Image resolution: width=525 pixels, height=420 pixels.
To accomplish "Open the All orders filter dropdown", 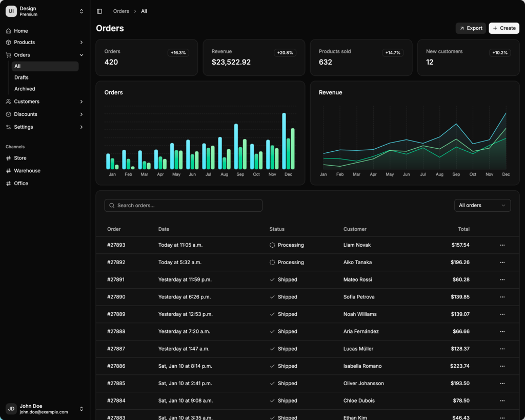I will tap(482, 206).
